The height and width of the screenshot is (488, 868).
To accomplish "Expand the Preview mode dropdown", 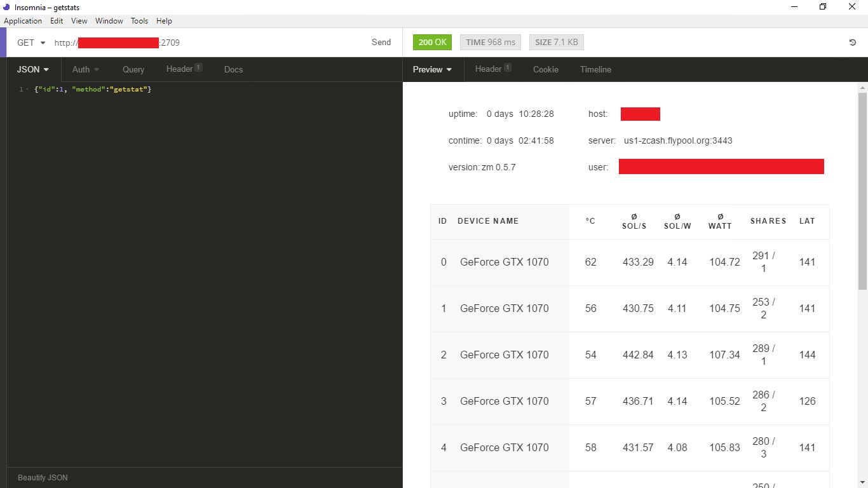I will click(x=432, y=69).
